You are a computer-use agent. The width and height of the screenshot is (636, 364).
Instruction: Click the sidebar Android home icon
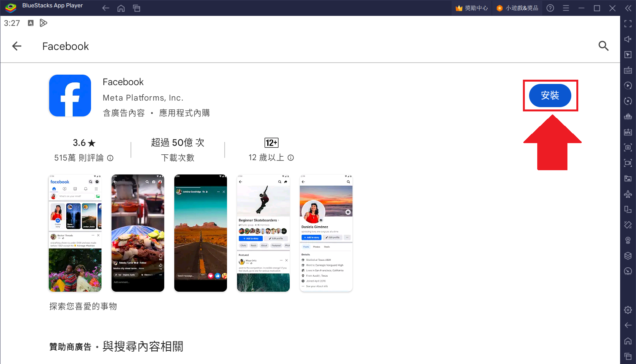[x=628, y=341]
